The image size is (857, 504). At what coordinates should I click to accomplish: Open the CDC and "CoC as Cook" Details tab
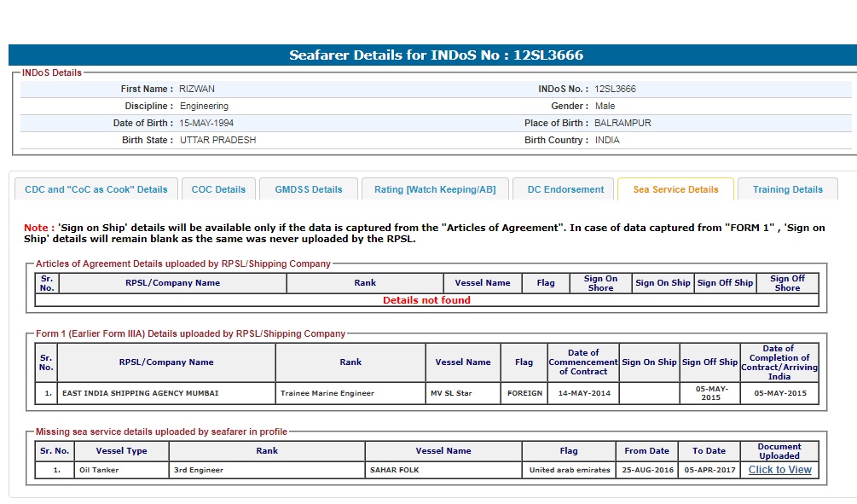tap(96, 189)
